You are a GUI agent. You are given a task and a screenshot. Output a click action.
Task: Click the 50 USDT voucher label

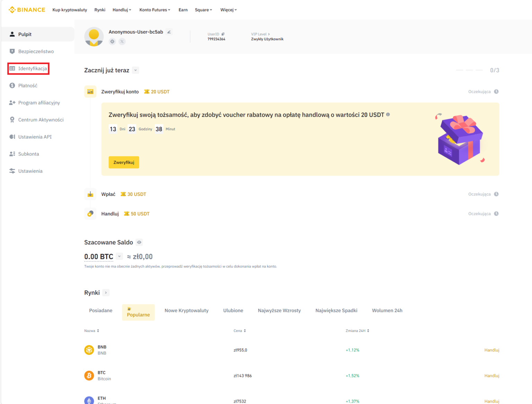(x=137, y=214)
